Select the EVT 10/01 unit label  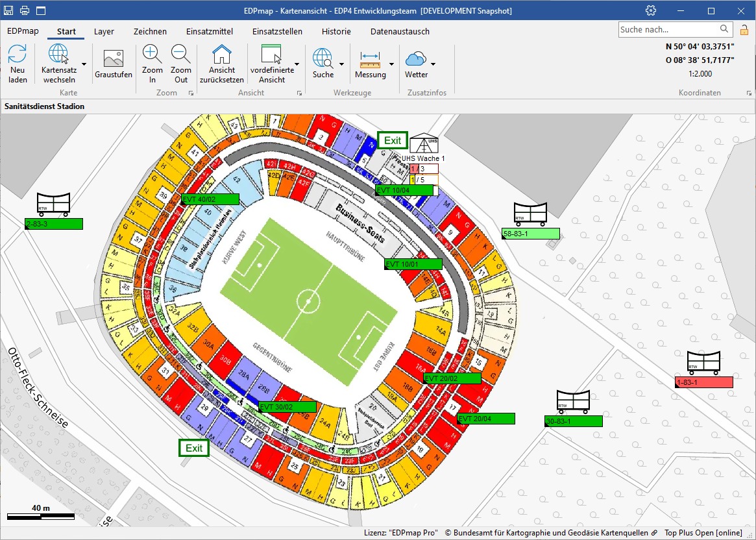(x=413, y=264)
